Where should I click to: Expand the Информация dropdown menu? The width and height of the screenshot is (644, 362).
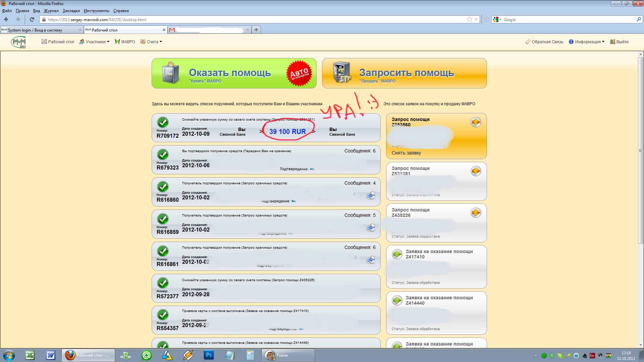pyautogui.click(x=587, y=42)
